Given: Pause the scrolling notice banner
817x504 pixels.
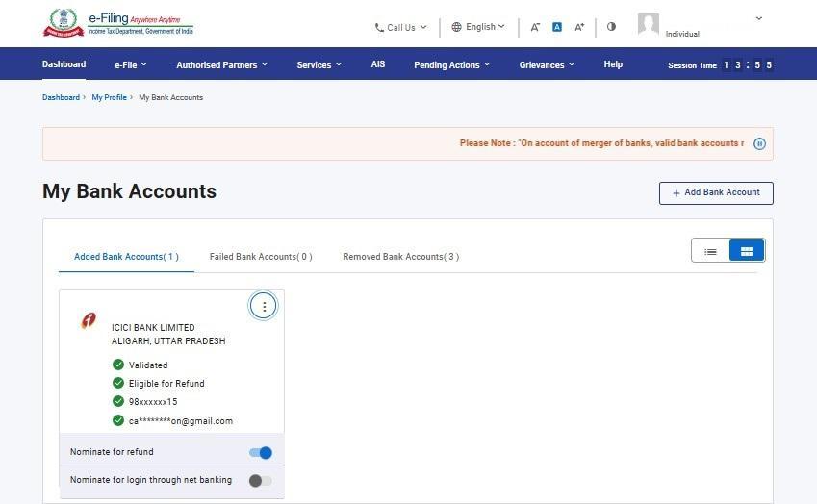Looking at the screenshot, I should (759, 143).
